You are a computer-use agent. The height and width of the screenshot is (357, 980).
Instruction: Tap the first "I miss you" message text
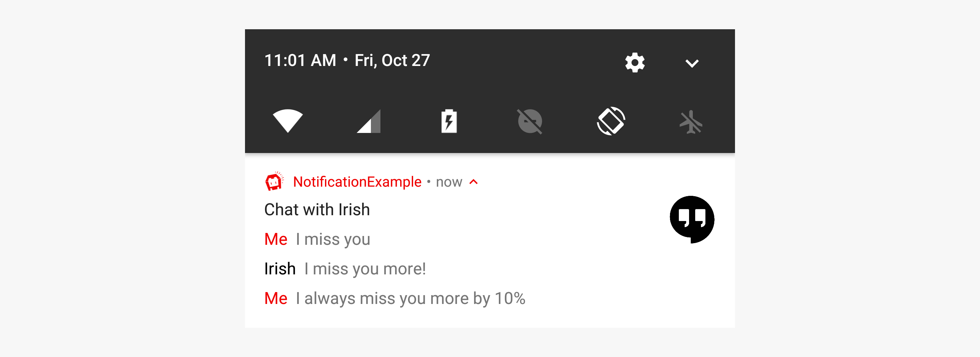point(333,239)
